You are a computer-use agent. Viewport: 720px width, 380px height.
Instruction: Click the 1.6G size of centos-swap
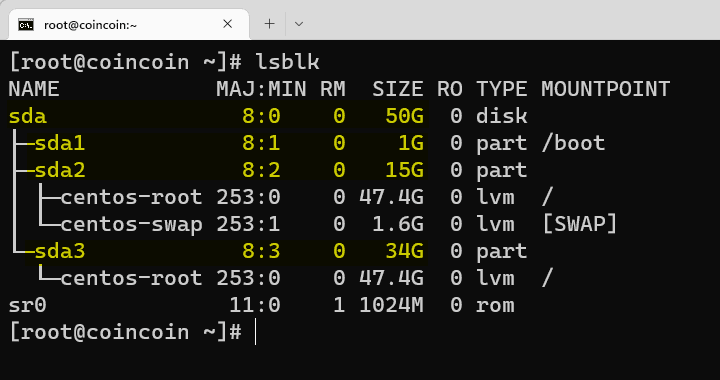(398, 224)
